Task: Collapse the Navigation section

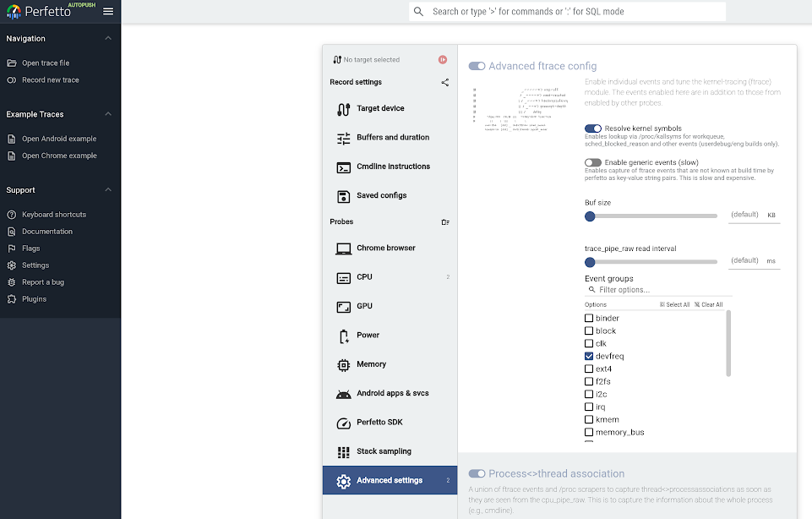Action: pos(108,38)
